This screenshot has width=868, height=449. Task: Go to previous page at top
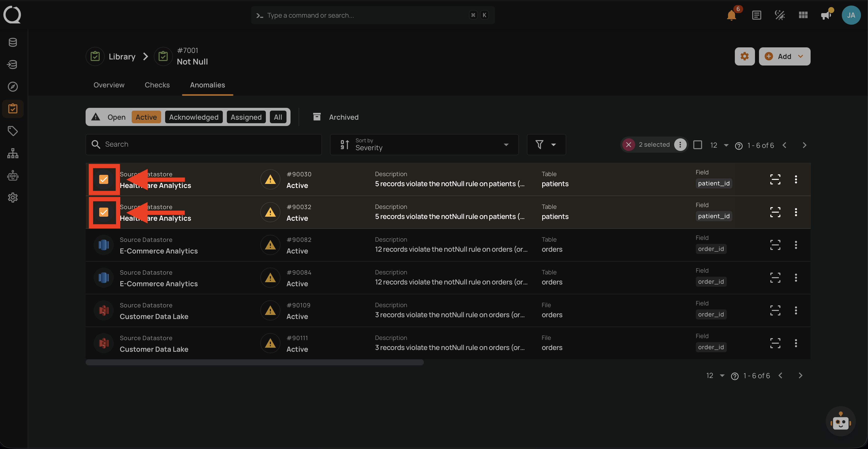[x=784, y=145]
